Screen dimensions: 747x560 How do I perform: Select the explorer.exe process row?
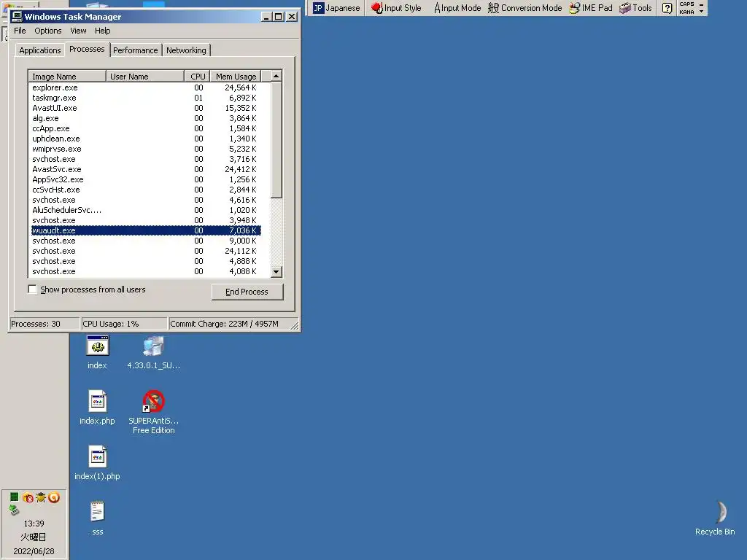point(146,87)
